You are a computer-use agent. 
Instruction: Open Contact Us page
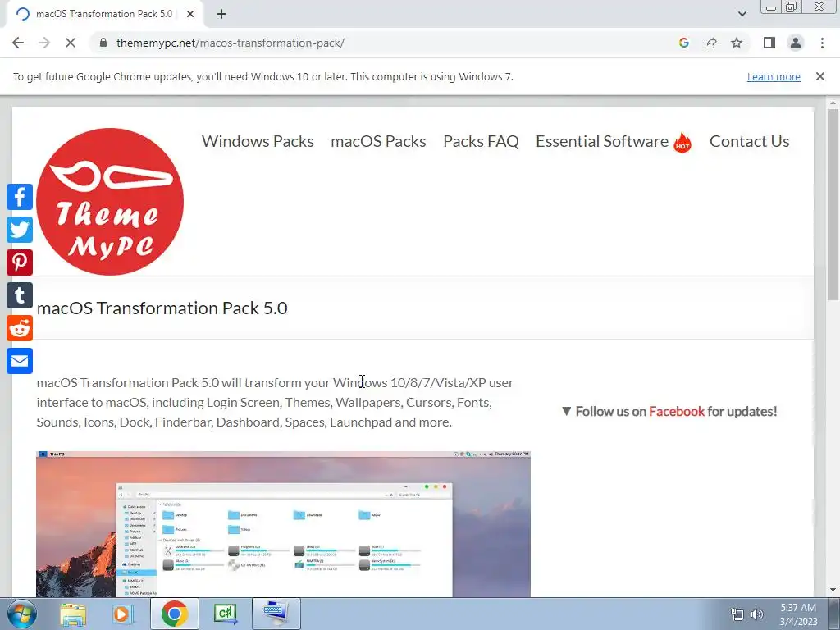pos(750,141)
